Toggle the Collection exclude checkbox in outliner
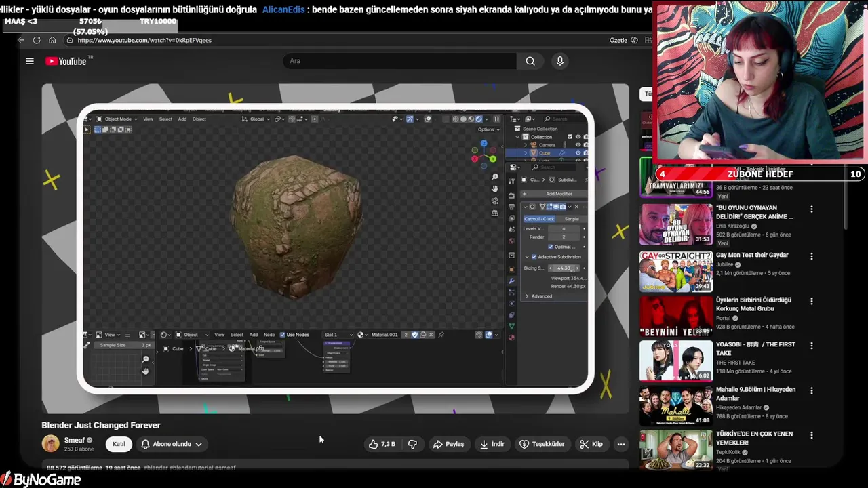 [570, 137]
